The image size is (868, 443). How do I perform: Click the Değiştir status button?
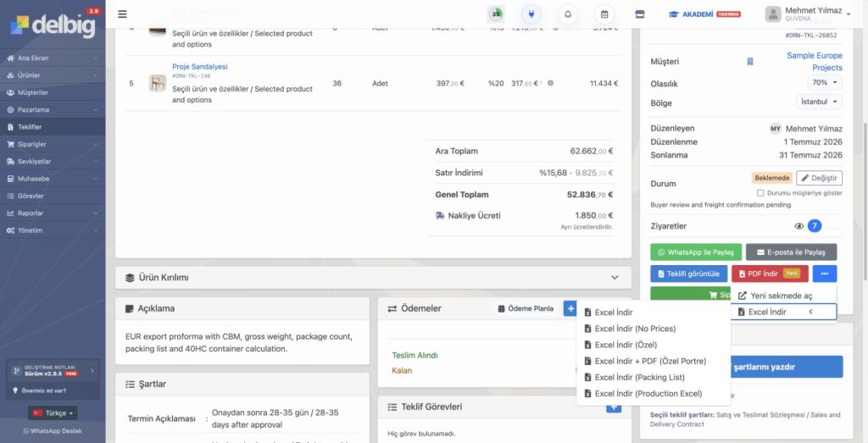820,178
